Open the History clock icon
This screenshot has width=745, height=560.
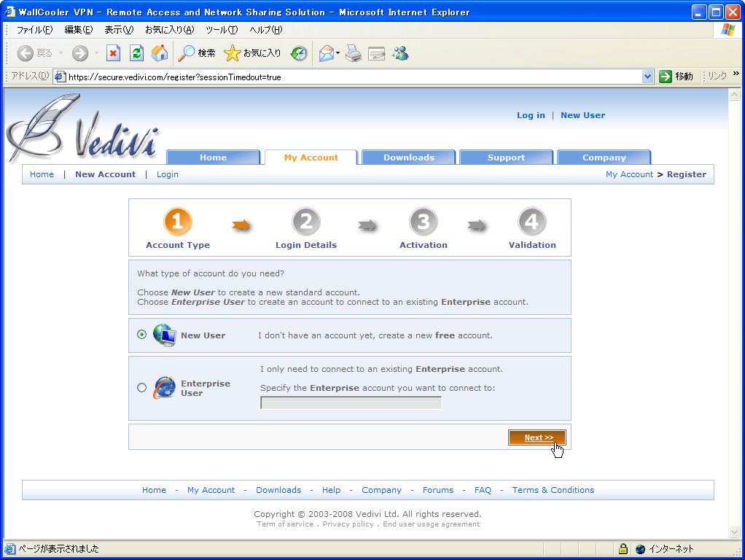(299, 53)
